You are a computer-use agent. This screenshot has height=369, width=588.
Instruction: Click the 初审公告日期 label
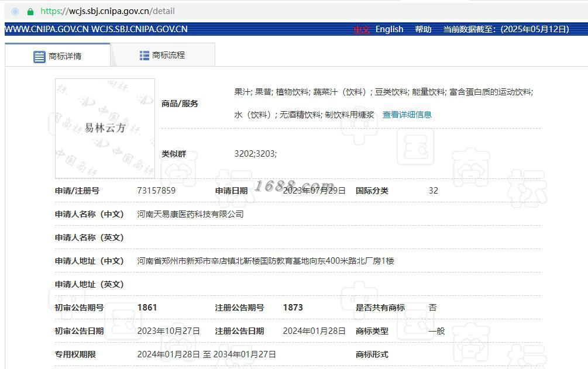click(x=79, y=331)
